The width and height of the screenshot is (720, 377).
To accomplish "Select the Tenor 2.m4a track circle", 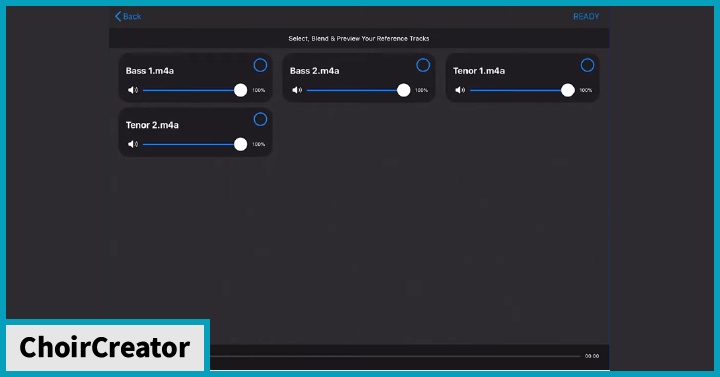I will tap(260, 119).
